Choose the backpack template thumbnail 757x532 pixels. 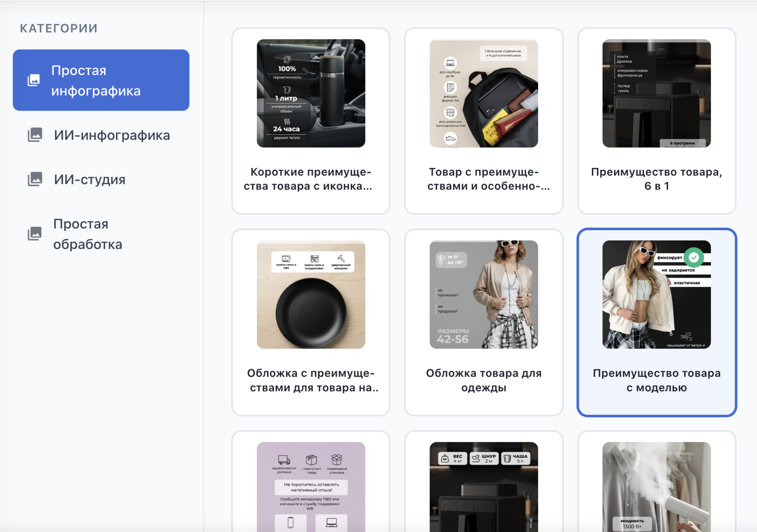(x=483, y=93)
